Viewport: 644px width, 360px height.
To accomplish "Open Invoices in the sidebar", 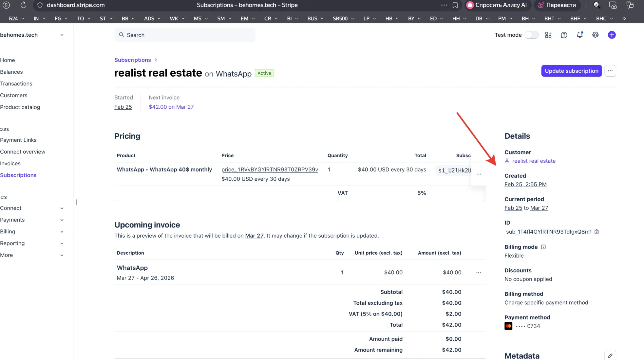I will point(10,164).
